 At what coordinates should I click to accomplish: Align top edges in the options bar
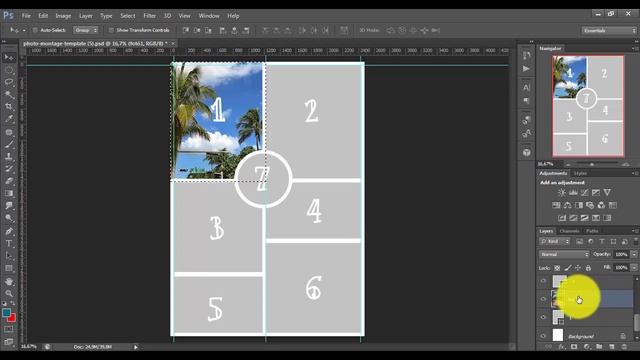(x=186, y=30)
